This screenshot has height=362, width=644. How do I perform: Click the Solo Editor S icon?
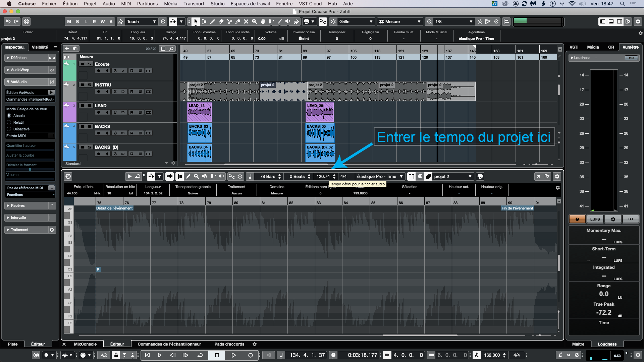pos(68,176)
